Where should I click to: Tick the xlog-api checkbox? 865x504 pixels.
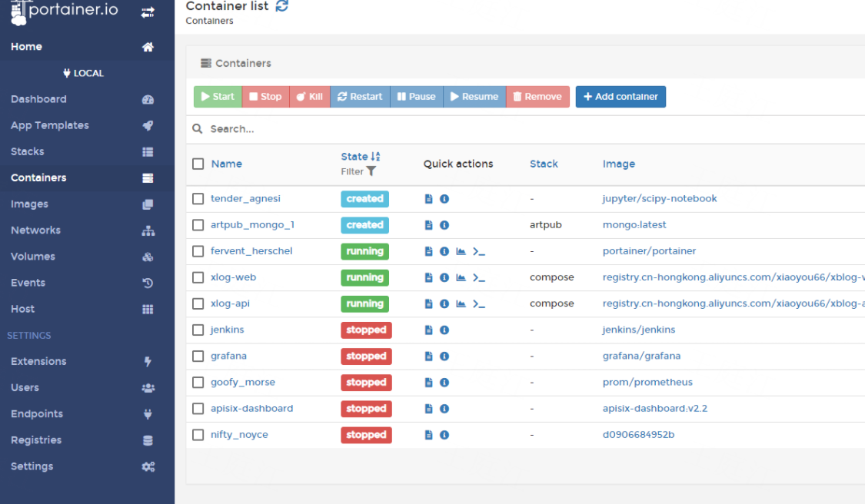coord(198,303)
